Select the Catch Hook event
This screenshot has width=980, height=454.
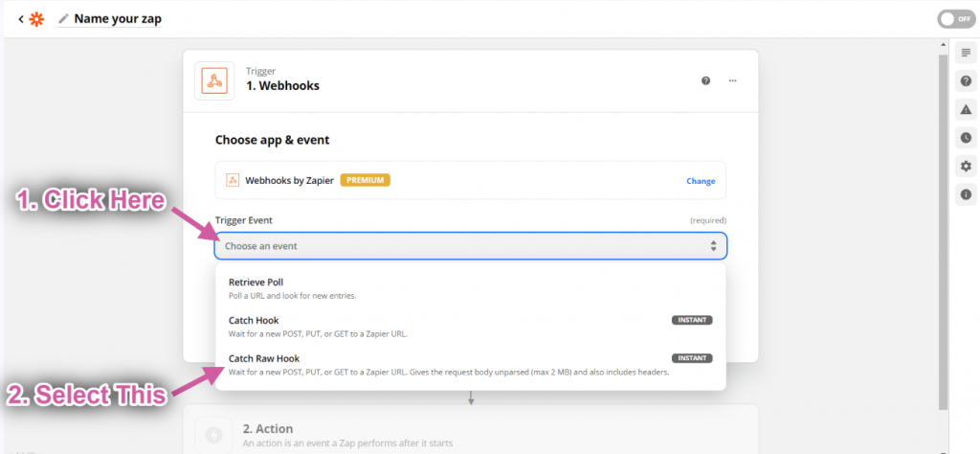click(x=471, y=327)
